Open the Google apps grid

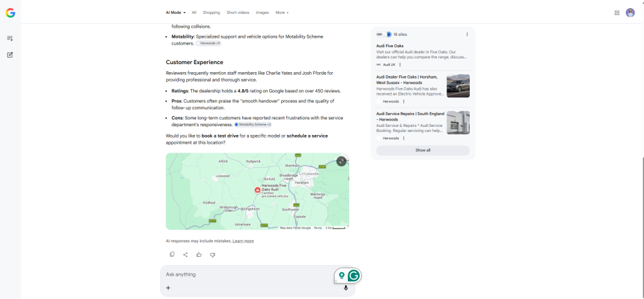pos(616,13)
